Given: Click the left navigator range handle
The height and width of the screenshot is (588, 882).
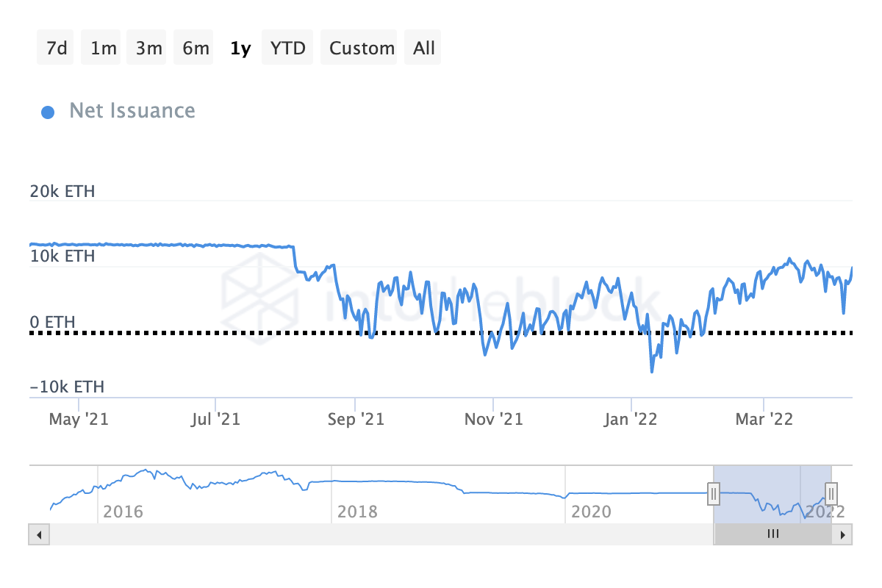Looking at the screenshot, I should click(713, 493).
